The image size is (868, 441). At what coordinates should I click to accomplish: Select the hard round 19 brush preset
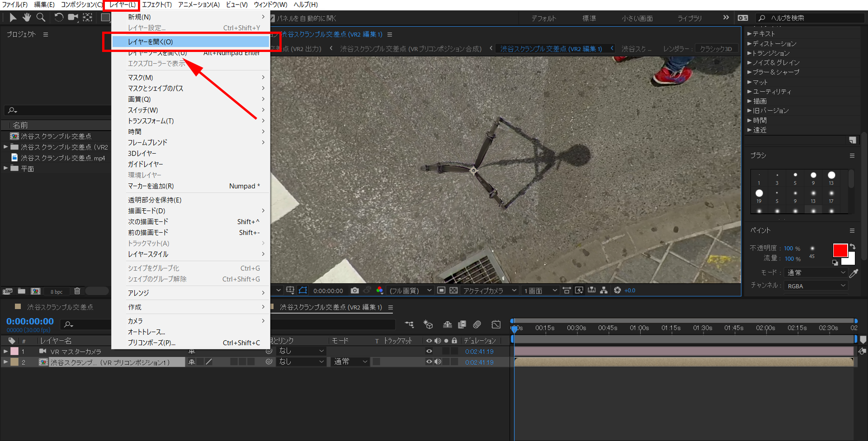[759, 193]
